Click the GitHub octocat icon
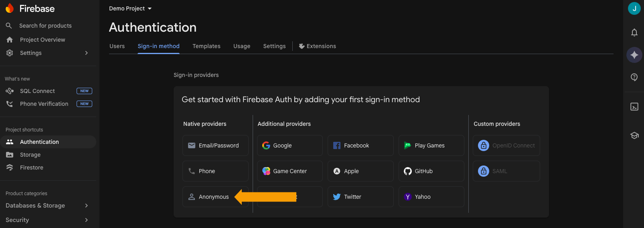Screen dimensions: 644x228 pos(408,171)
